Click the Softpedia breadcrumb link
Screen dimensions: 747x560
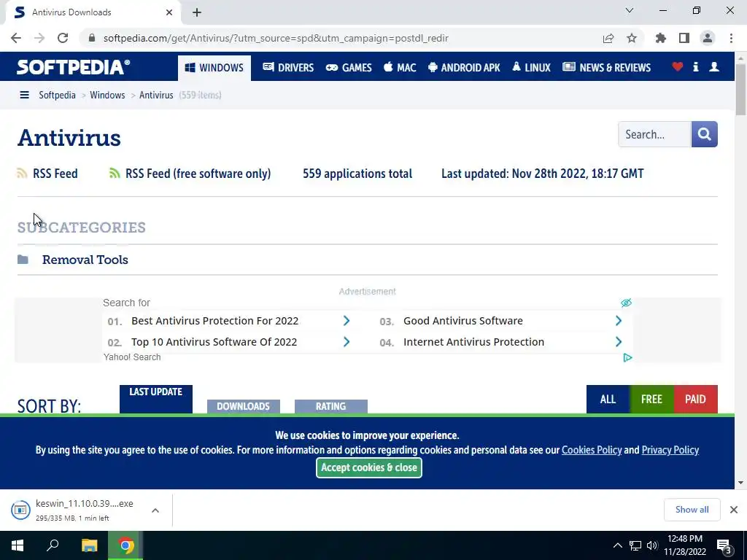point(57,96)
